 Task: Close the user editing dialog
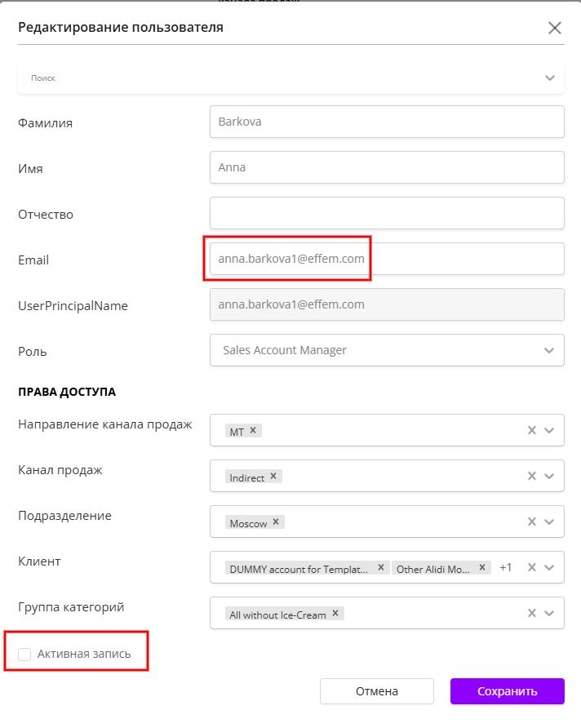click(555, 28)
